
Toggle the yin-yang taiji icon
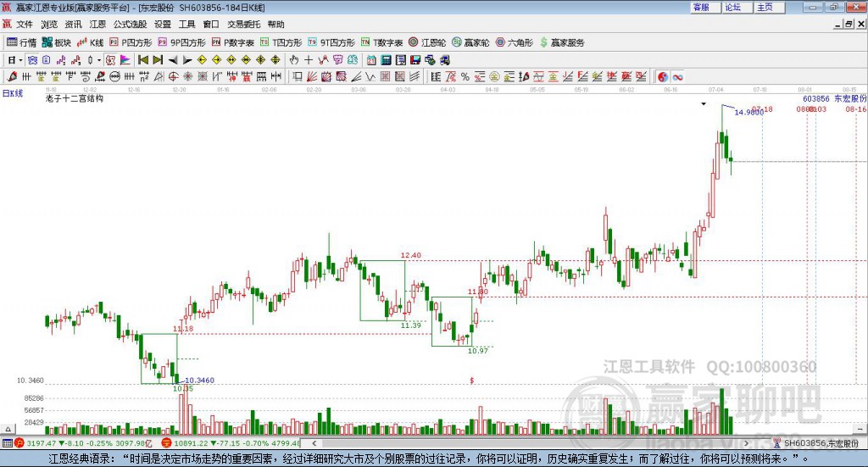663,77
